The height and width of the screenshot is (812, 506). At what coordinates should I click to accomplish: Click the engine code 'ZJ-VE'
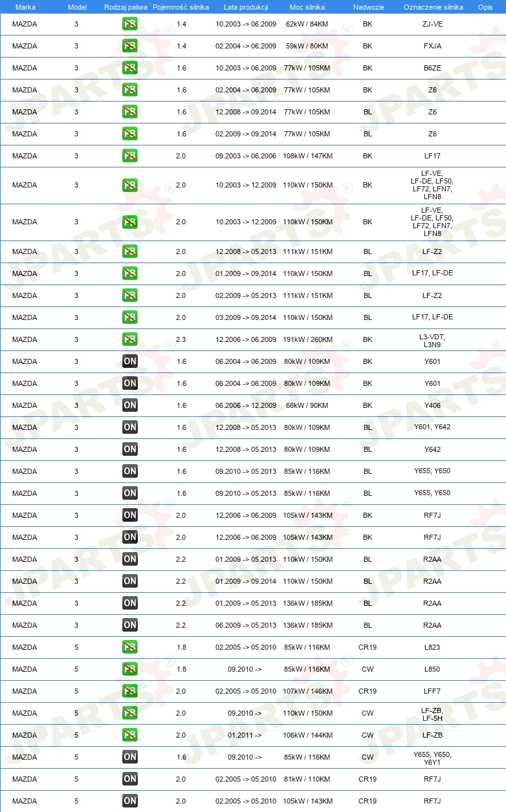tap(432, 25)
